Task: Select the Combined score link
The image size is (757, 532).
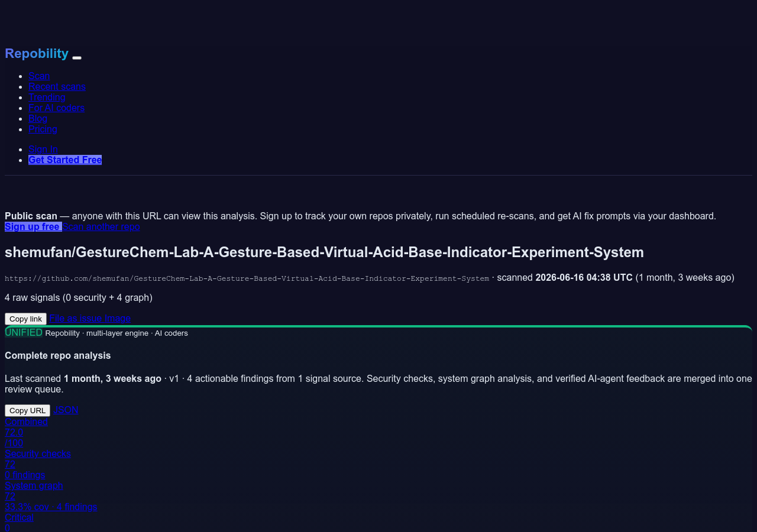Action: coord(26,421)
